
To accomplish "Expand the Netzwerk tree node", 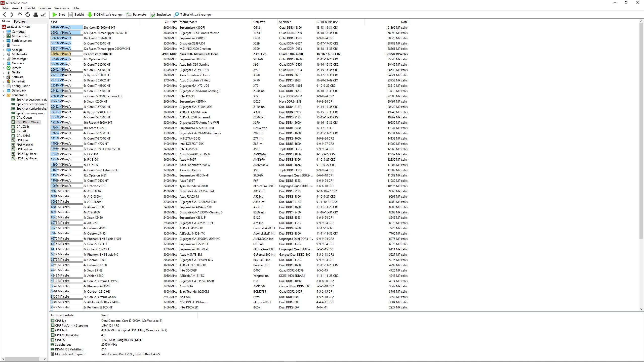I will click(x=4, y=63).
